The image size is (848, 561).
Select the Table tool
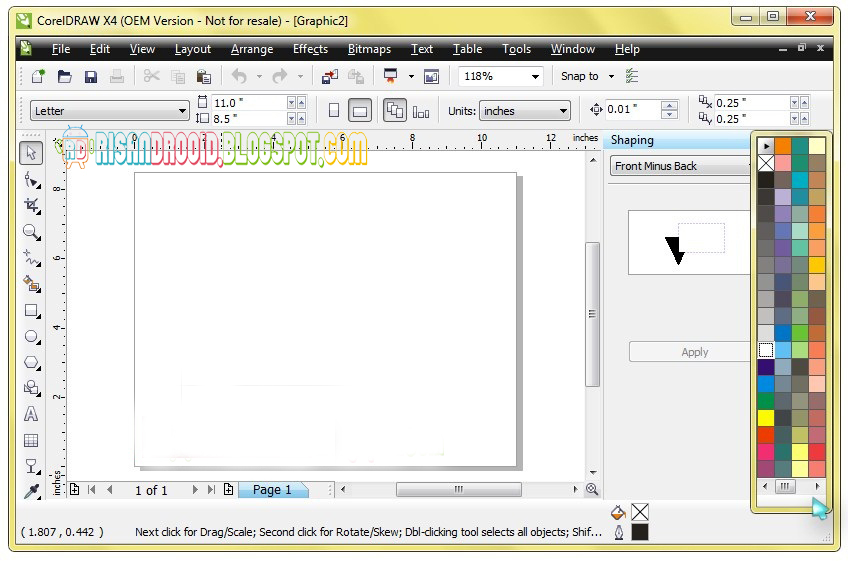(31, 440)
